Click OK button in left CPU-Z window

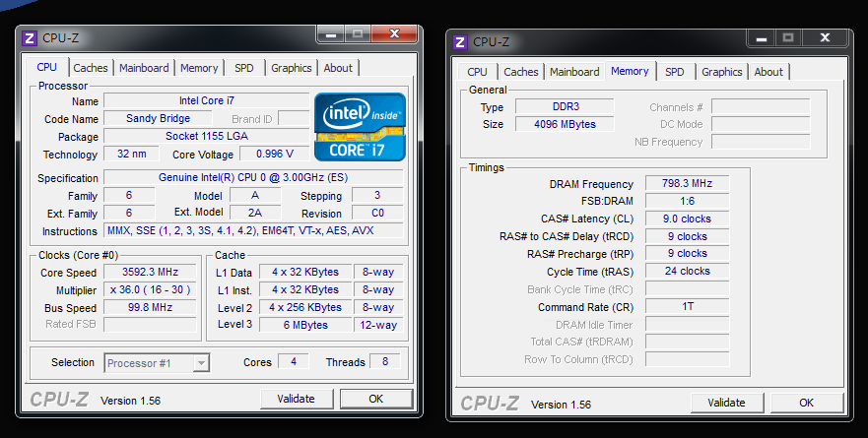(x=376, y=399)
